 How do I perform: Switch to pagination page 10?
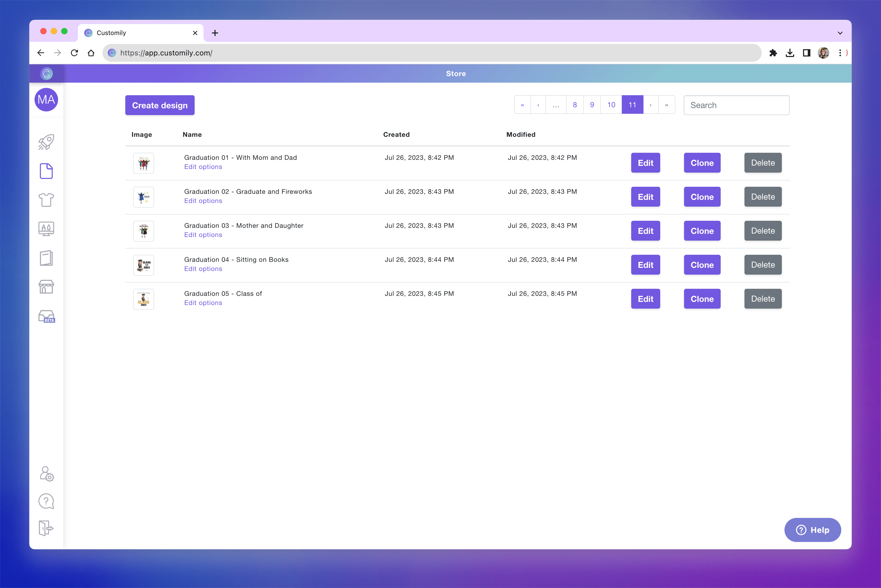(x=611, y=105)
